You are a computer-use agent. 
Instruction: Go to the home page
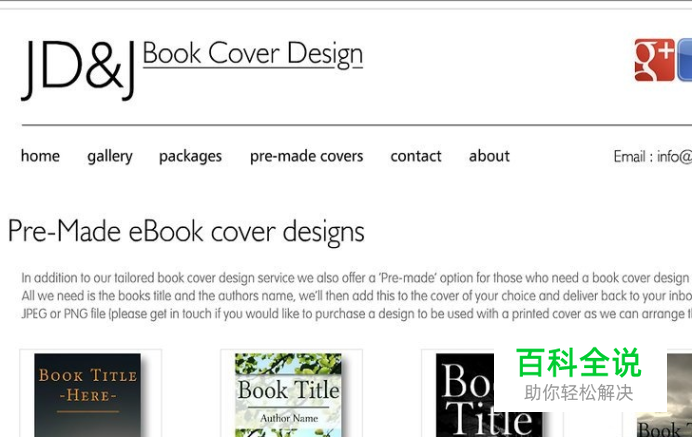40,156
